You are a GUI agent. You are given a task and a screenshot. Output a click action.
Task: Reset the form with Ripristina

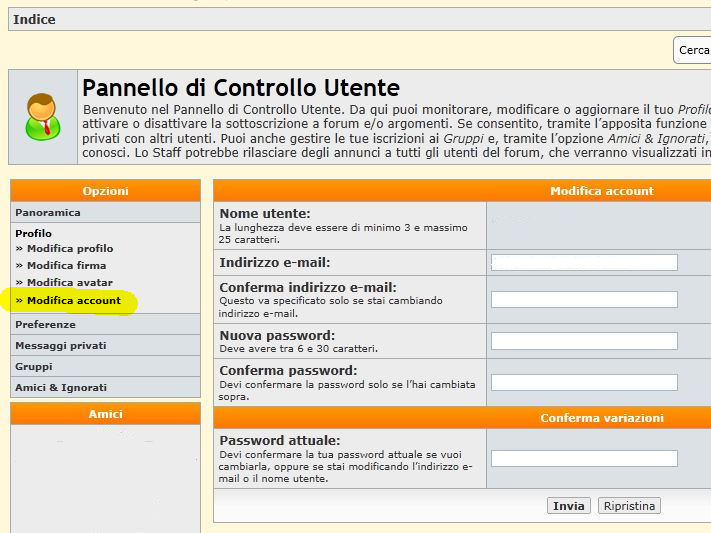point(629,506)
